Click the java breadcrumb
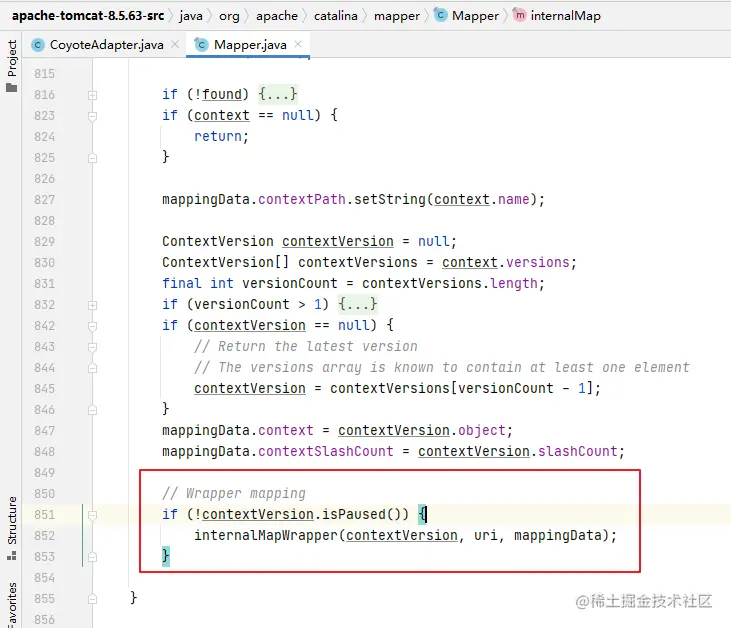This screenshot has width=731, height=628. [191, 16]
